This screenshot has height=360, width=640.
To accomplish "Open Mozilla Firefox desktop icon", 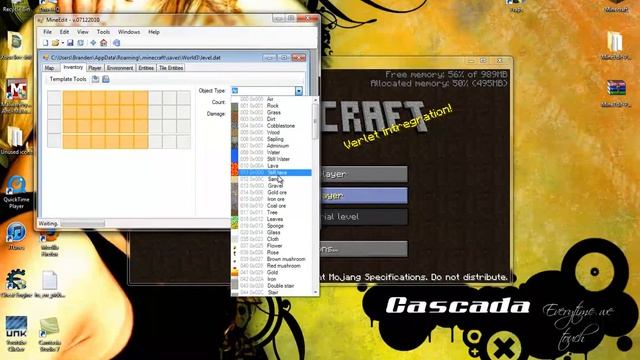I will tap(50, 243).
